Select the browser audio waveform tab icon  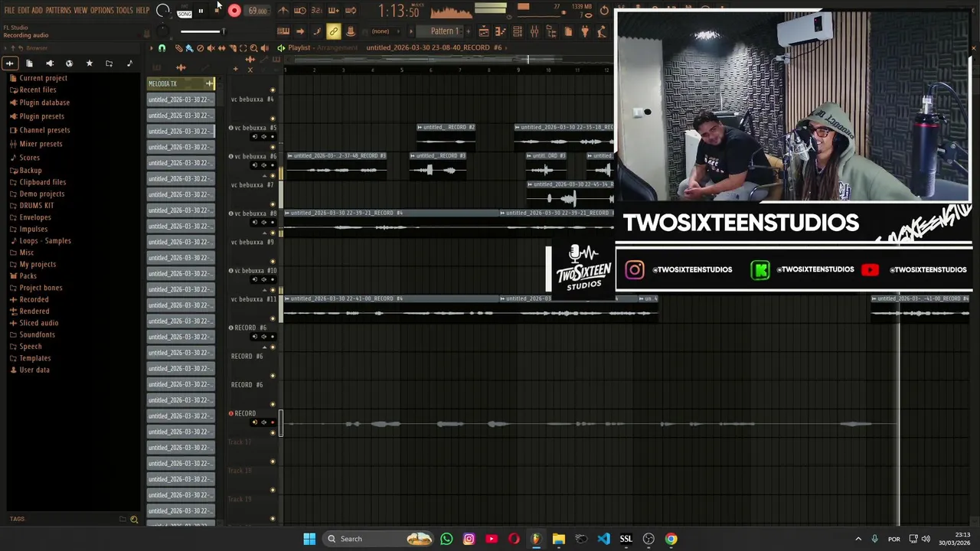[x=9, y=64]
